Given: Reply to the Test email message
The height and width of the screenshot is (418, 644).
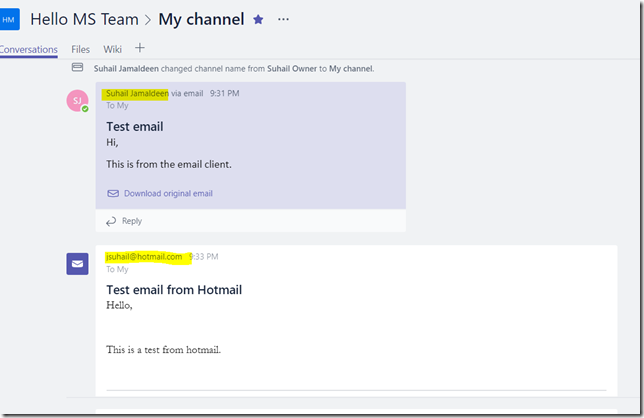Looking at the screenshot, I should (132, 221).
